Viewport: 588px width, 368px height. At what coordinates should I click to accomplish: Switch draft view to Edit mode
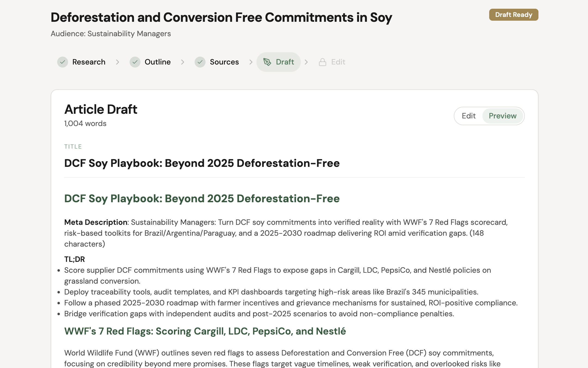click(x=468, y=116)
